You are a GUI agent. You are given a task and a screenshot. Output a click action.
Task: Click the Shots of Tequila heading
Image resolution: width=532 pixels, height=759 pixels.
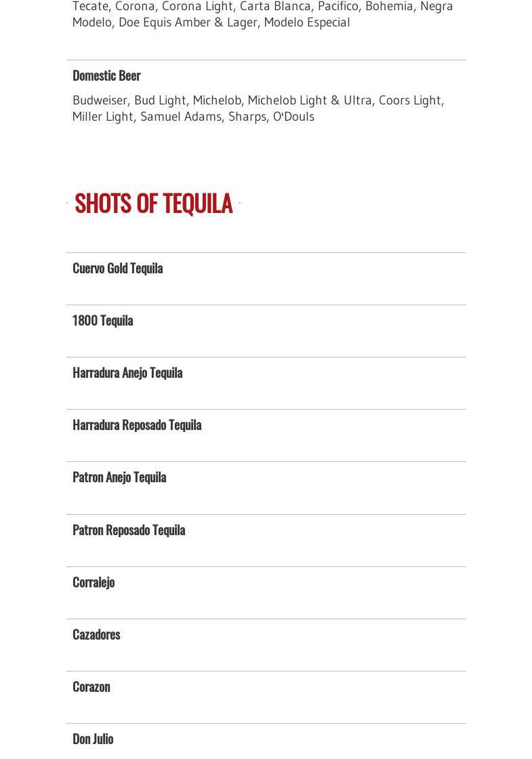click(153, 203)
